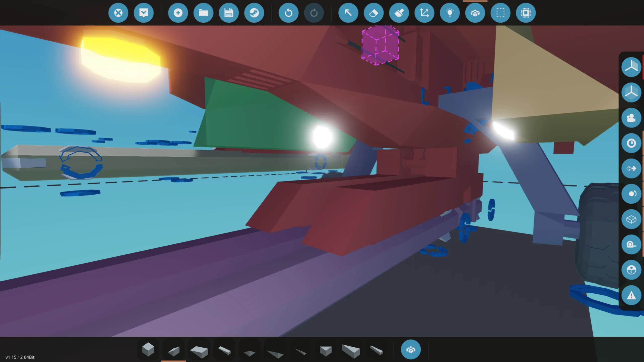Undo the last action
The width and height of the screenshot is (644, 362).
tap(289, 13)
